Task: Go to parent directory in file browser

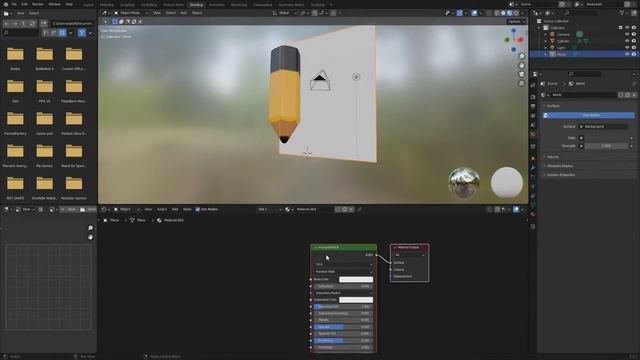Action: 24,24
